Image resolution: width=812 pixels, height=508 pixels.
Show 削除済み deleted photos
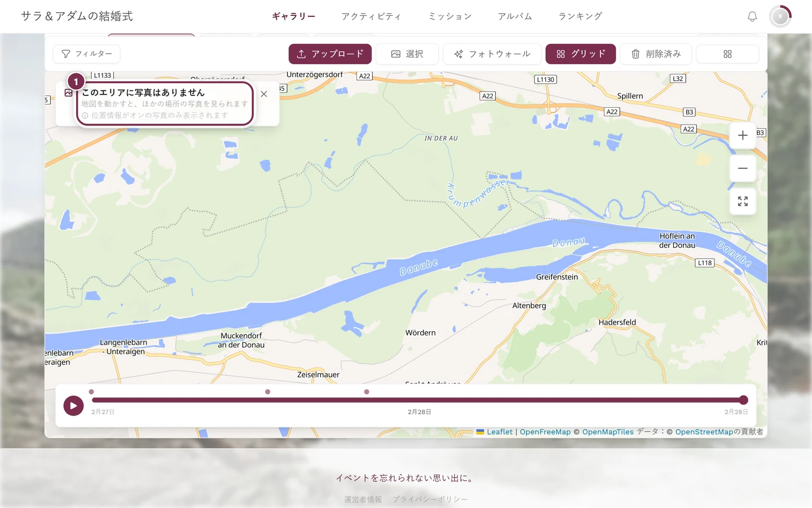pos(656,54)
